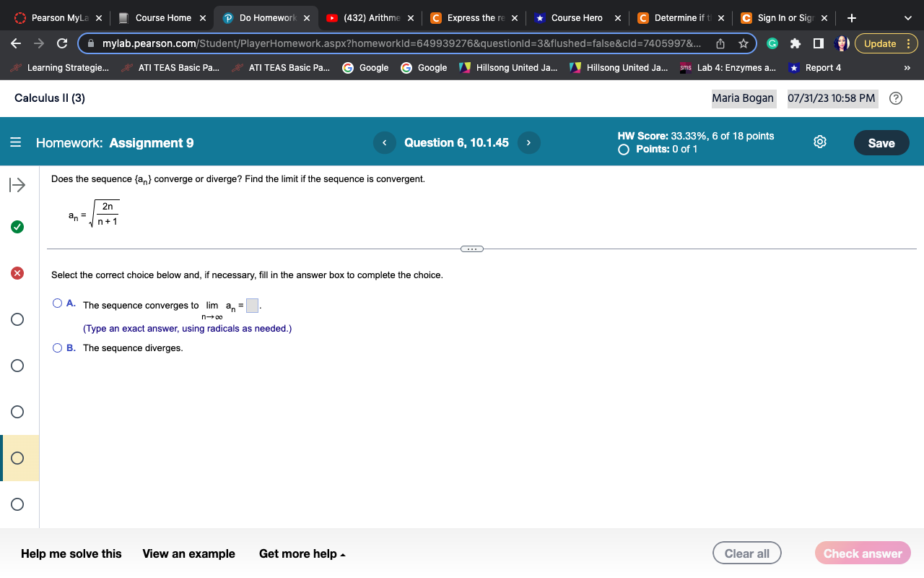Screen dimensions: 924x578
Task: Click the Grammarly extension icon
Action: point(772,43)
